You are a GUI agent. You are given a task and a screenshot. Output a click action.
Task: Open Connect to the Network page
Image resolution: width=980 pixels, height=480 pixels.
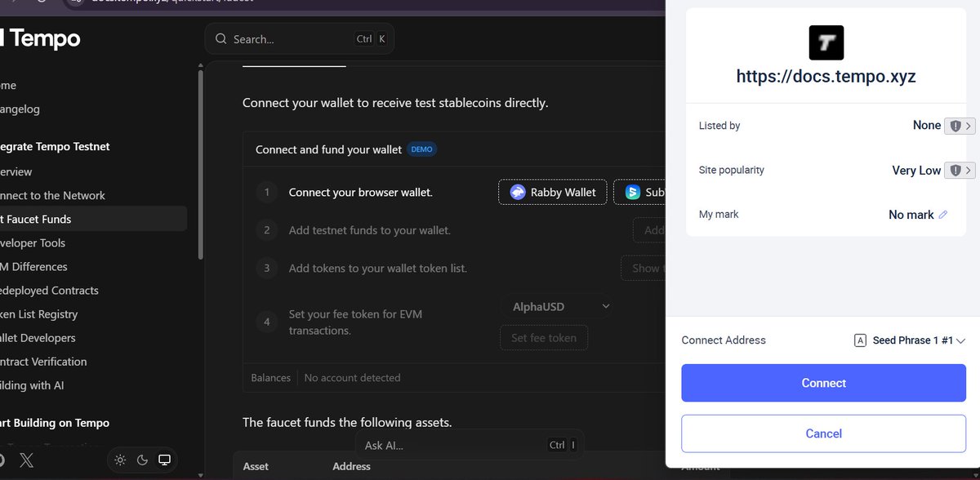(52, 195)
